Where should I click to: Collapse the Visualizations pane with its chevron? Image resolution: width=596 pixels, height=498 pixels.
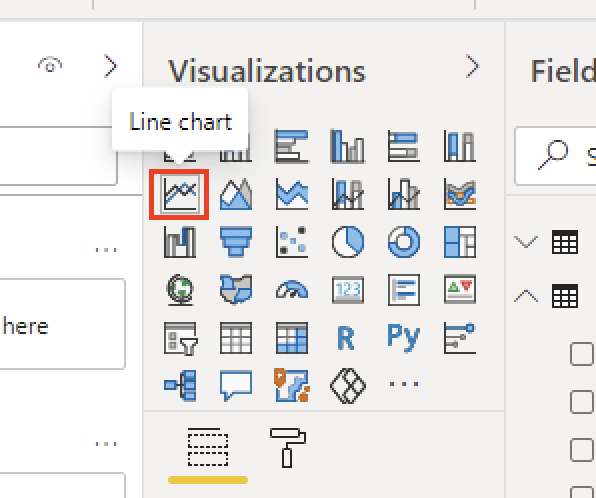click(473, 66)
